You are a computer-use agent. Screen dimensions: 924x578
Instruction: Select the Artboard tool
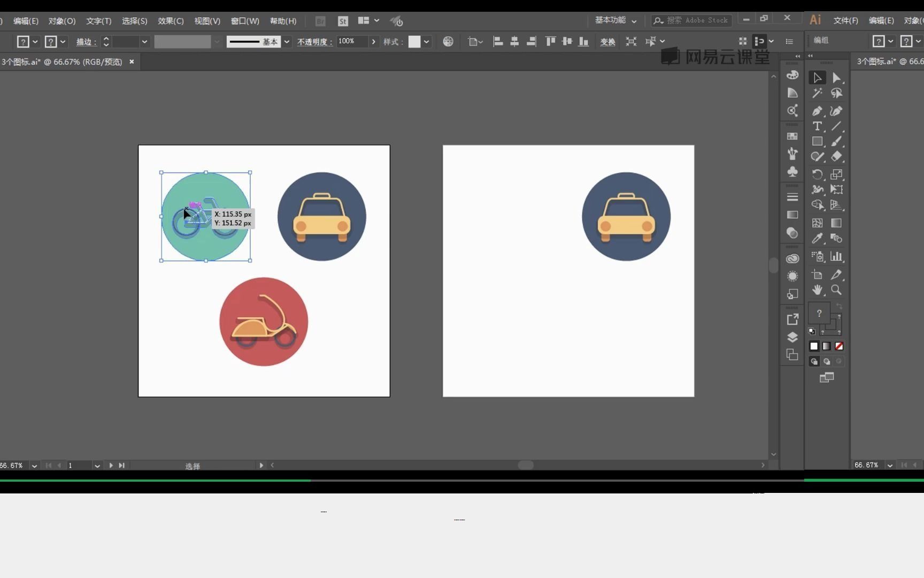tap(817, 275)
